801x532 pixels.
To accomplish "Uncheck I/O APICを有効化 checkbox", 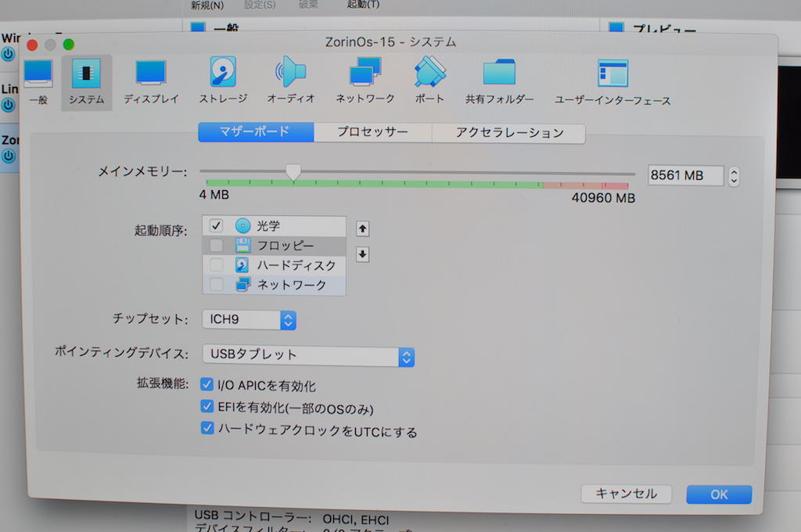I will pos(207,385).
